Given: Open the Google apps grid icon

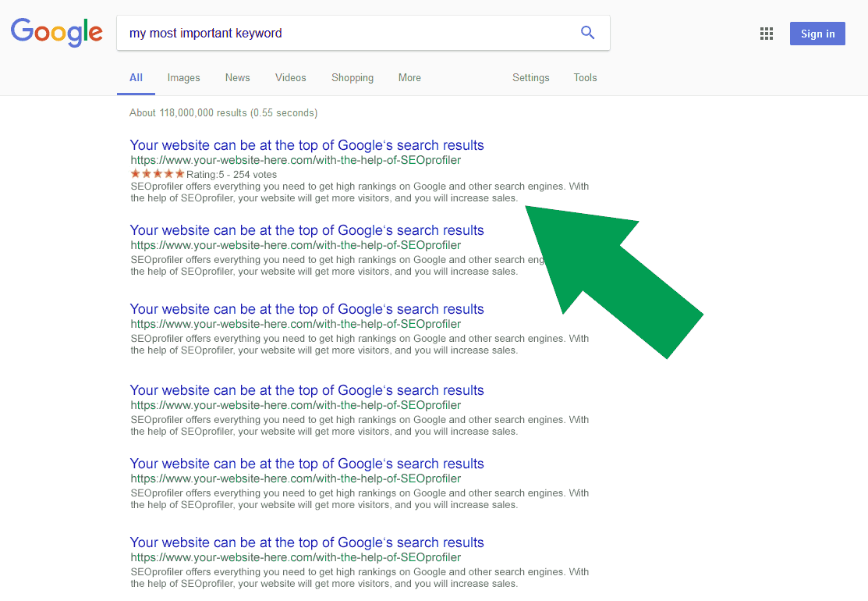Looking at the screenshot, I should click(766, 34).
